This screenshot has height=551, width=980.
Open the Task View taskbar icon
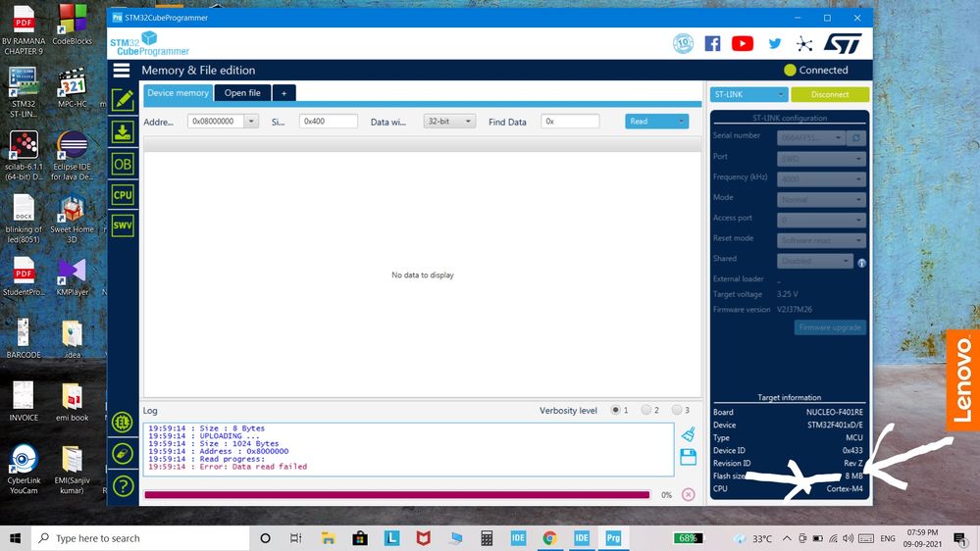(296, 538)
